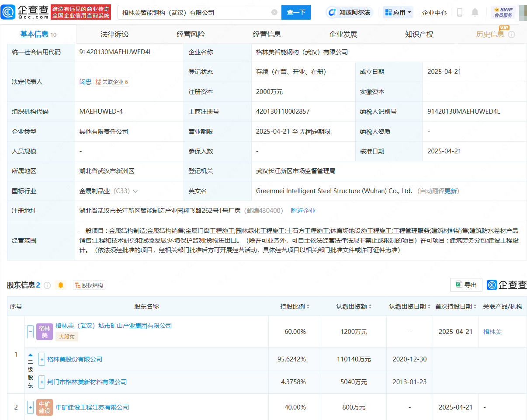Expand the 中矿建设工程江苏有限公司 row
Screen dimensions: 527x420
click(31, 407)
